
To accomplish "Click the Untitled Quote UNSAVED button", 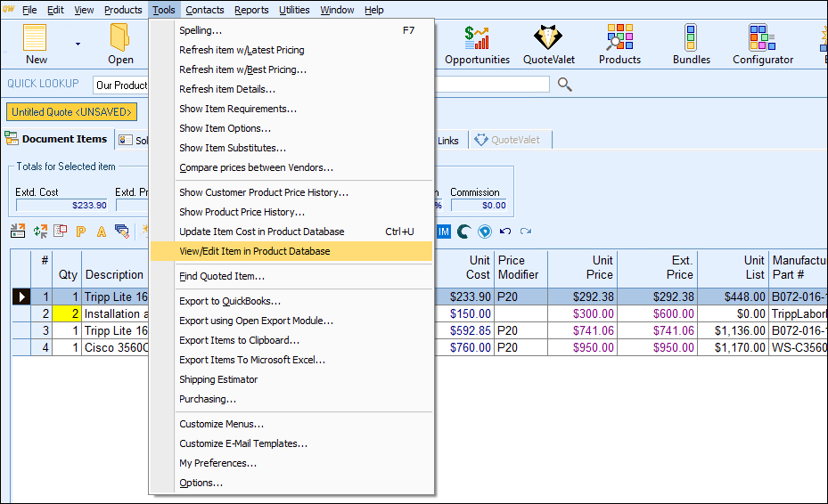I will click(x=72, y=112).
